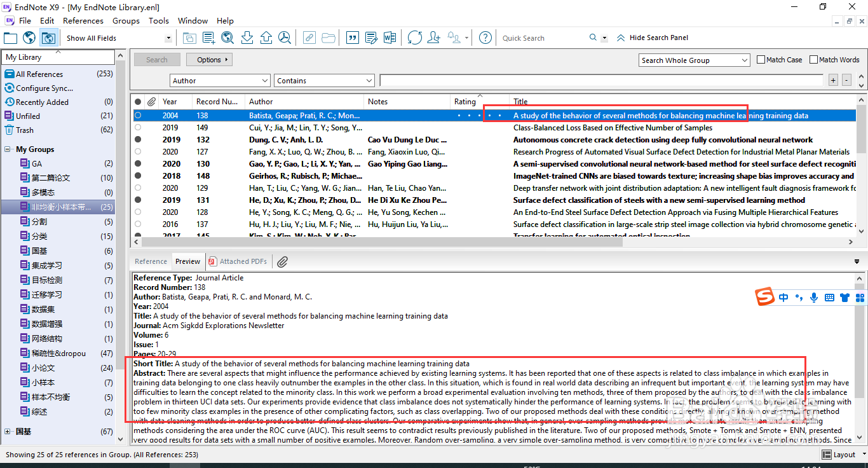Launch Find Full Text toolbar icon

click(284, 38)
